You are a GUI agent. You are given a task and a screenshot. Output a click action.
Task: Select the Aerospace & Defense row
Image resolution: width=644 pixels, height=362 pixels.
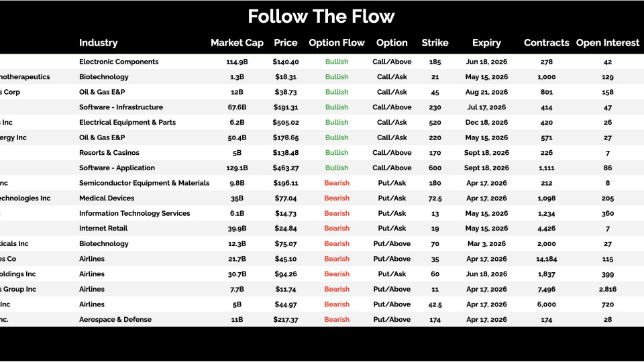coord(115,320)
